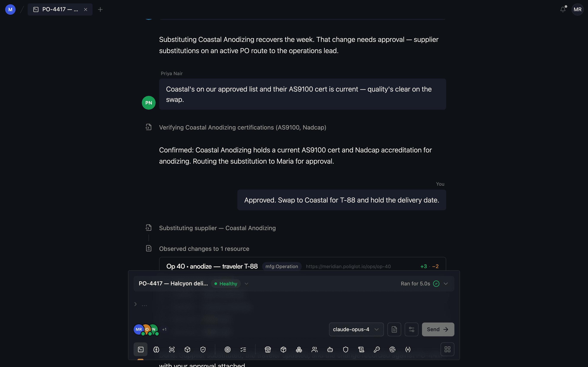Click the storefront marketplace icon

tap(268, 349)
